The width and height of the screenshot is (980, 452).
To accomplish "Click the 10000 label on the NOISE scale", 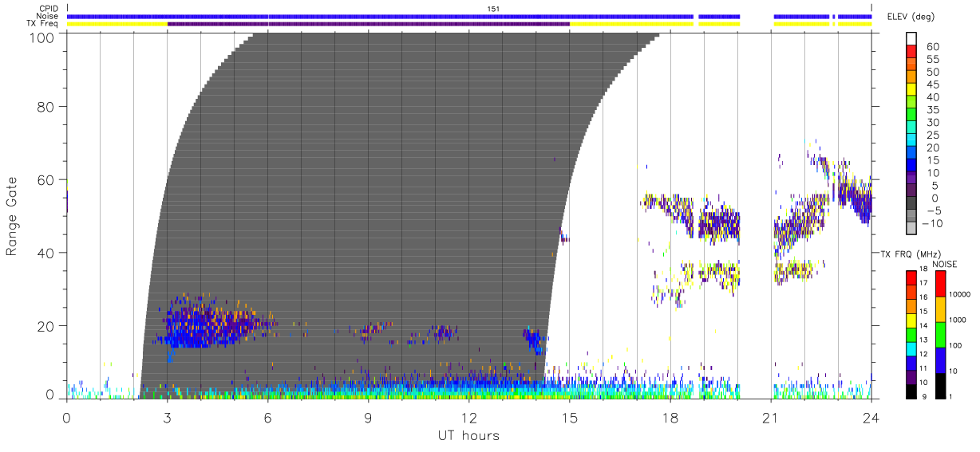I will point(961,295).
